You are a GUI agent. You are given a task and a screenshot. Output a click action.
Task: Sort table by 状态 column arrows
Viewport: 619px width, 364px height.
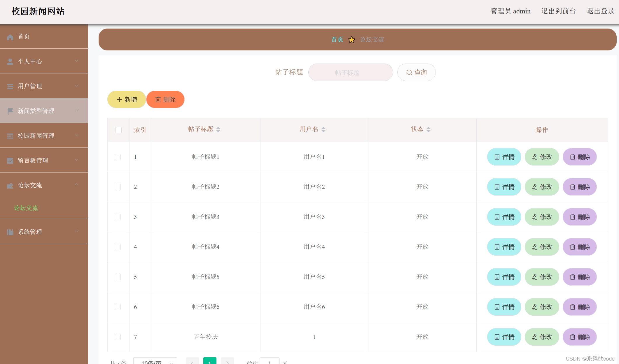[428, 129]
